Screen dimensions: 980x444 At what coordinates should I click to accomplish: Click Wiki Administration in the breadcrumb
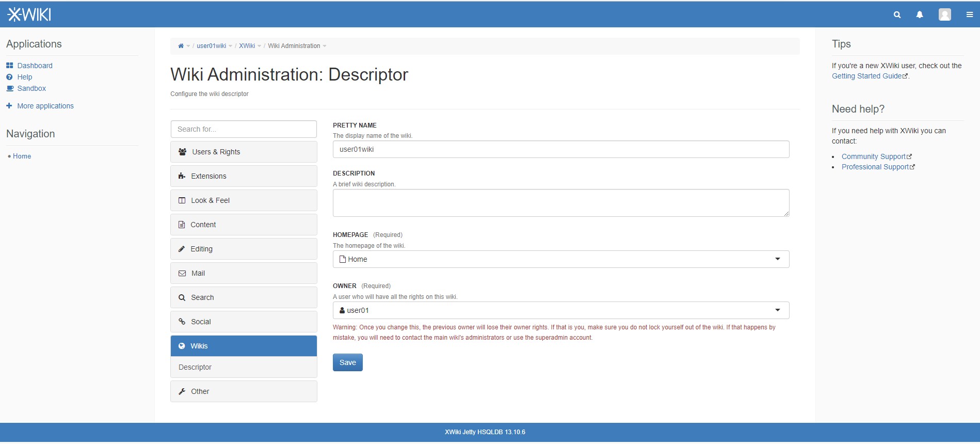pos(294,46)
